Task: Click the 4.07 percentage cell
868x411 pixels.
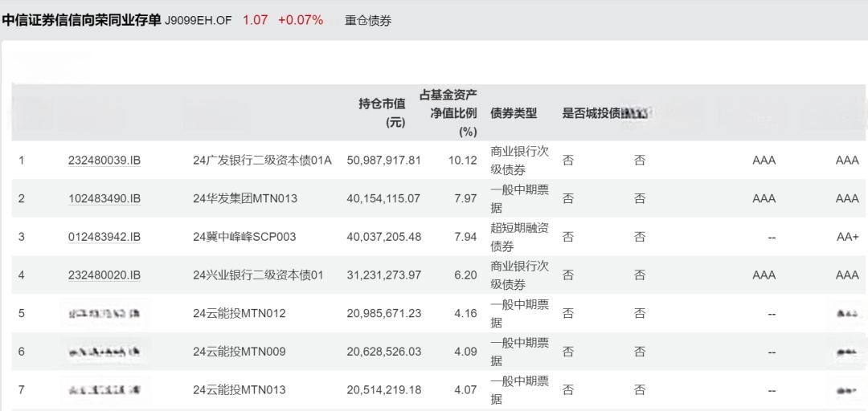Action: coord(465,390)
